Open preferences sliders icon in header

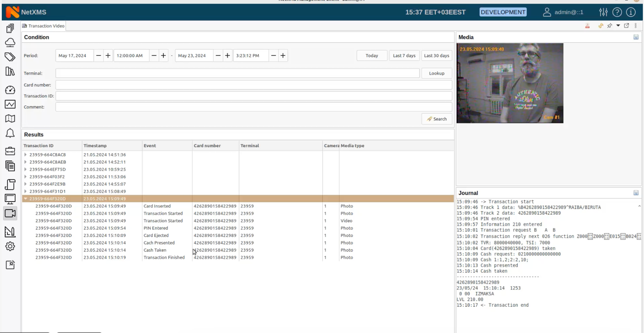[603, 12]
